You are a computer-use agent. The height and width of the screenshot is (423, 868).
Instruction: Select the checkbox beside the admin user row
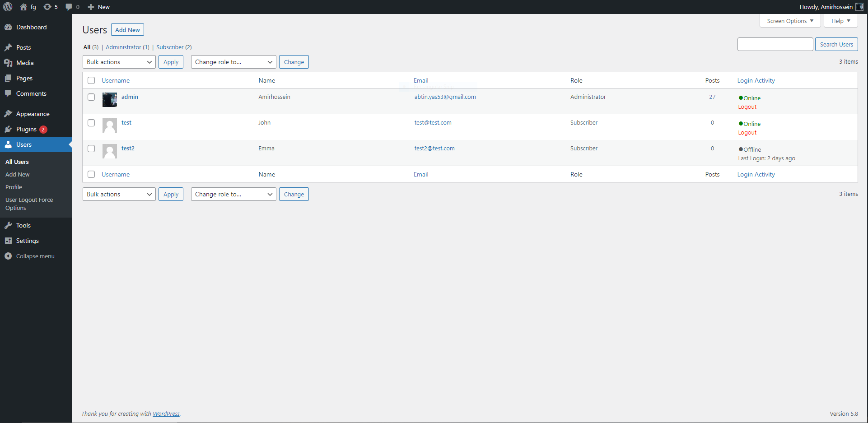point(91,97)
